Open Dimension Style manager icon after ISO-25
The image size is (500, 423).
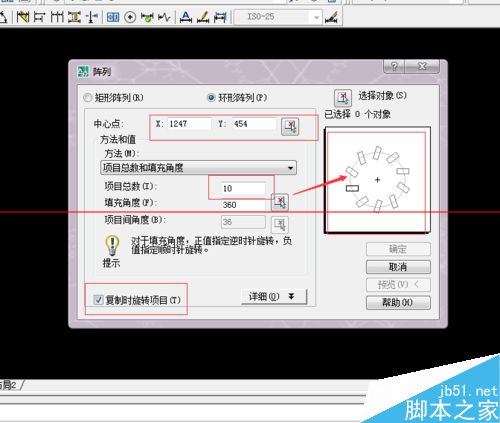pos(332,17)
